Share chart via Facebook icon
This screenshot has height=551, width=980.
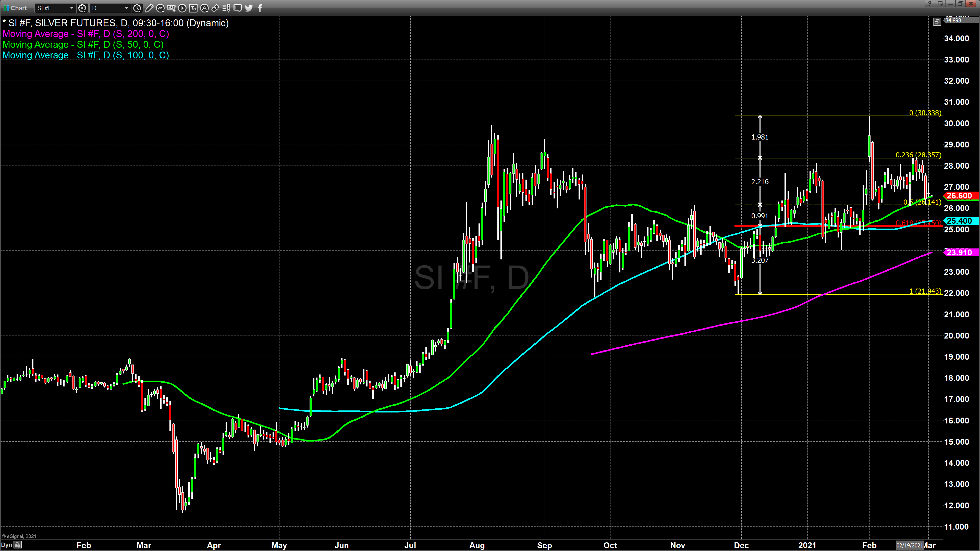click(x=260, y=8)
